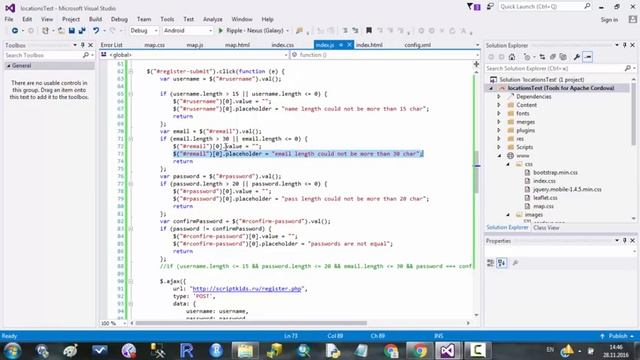640x360 pixels.
Task: Click the pending changes filter icon
Action: click(x=527, y=57)
